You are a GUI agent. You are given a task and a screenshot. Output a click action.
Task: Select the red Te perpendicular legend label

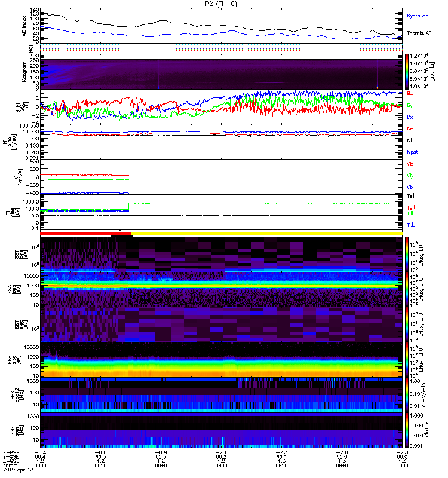(x=411, y=207)
